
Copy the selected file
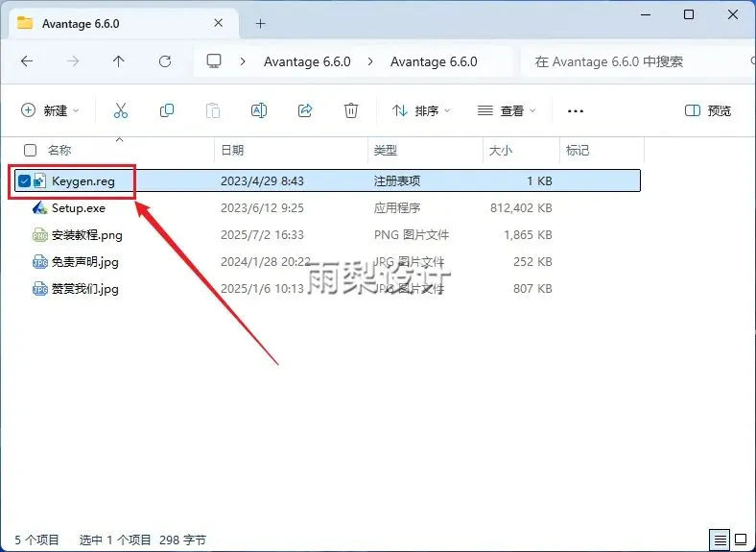167,110
